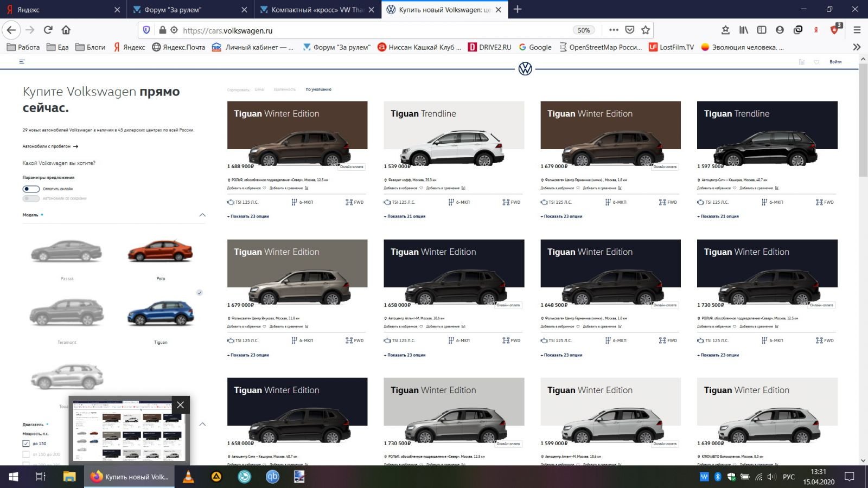Select the Passat model thumbnail
This screenshot has height=488, width=868.
pos(67,252)
